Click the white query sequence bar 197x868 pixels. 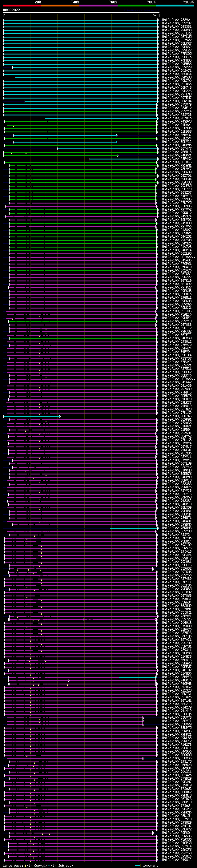pyautogui.click(x=81, y=13)
